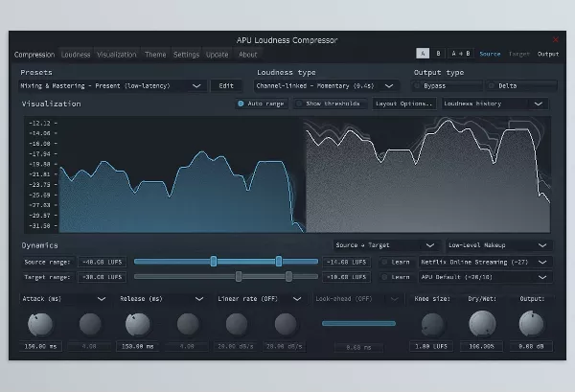Click the left handle of Source range slider
575x392 pixels.
point(214,262)
